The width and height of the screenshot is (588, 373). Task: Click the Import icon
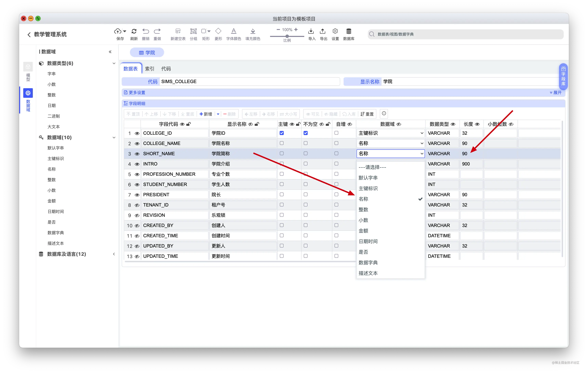[x=311, y=31]
